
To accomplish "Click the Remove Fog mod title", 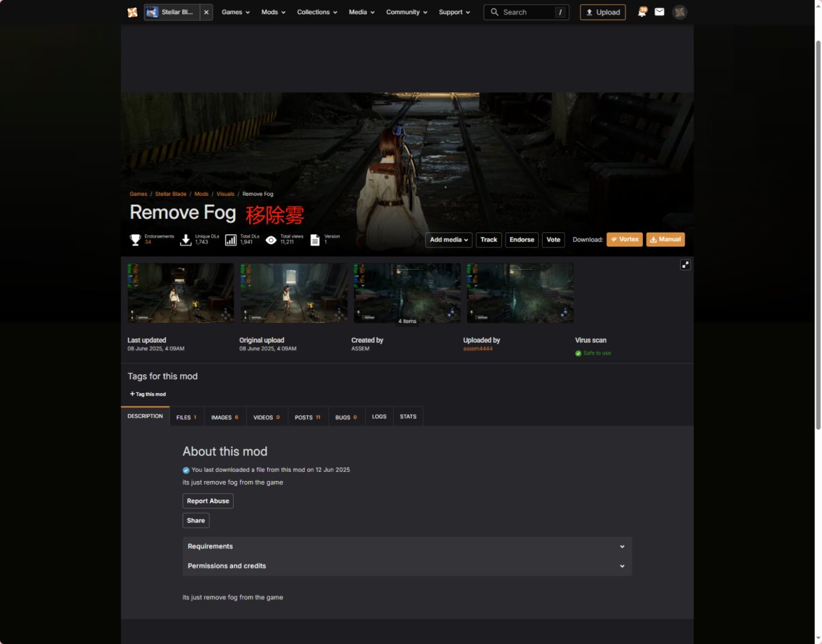I will 183,213.
